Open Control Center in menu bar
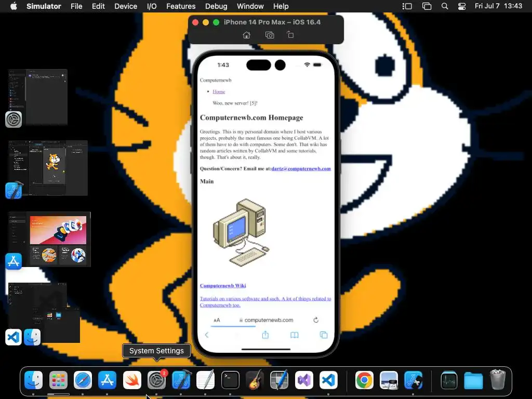The image size is (532, 399). coord(462,6)
